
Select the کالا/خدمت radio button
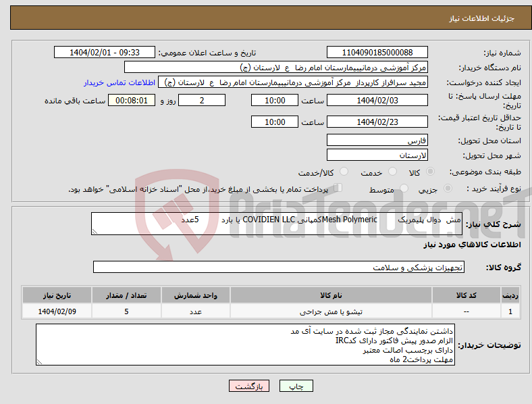[344, 172]
